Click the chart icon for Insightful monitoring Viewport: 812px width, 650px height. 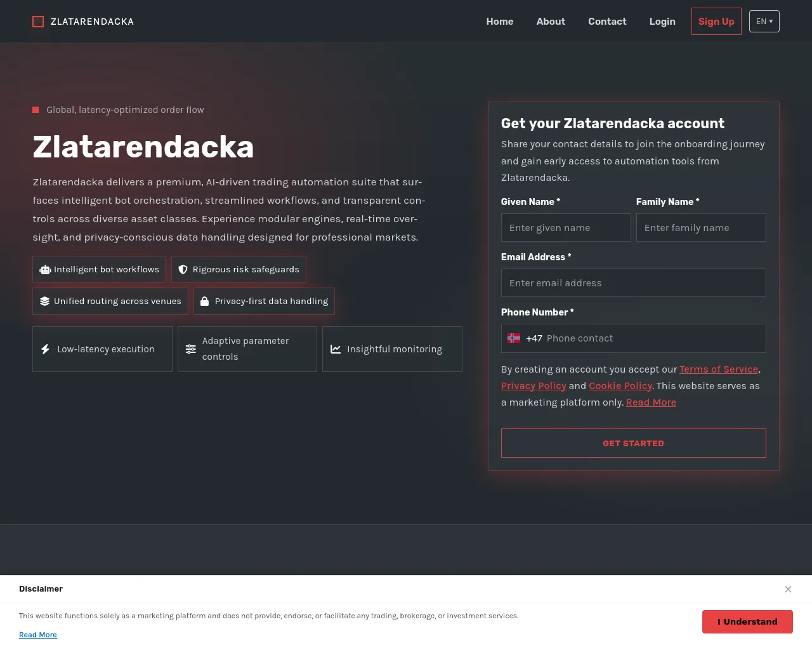(x=336, y=349)
